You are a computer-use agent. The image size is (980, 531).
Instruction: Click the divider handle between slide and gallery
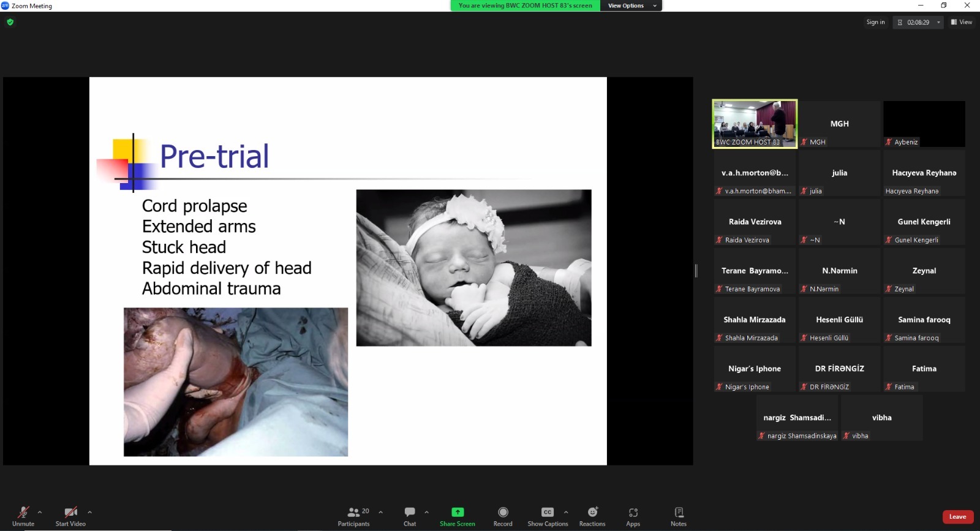click(696, 271)
